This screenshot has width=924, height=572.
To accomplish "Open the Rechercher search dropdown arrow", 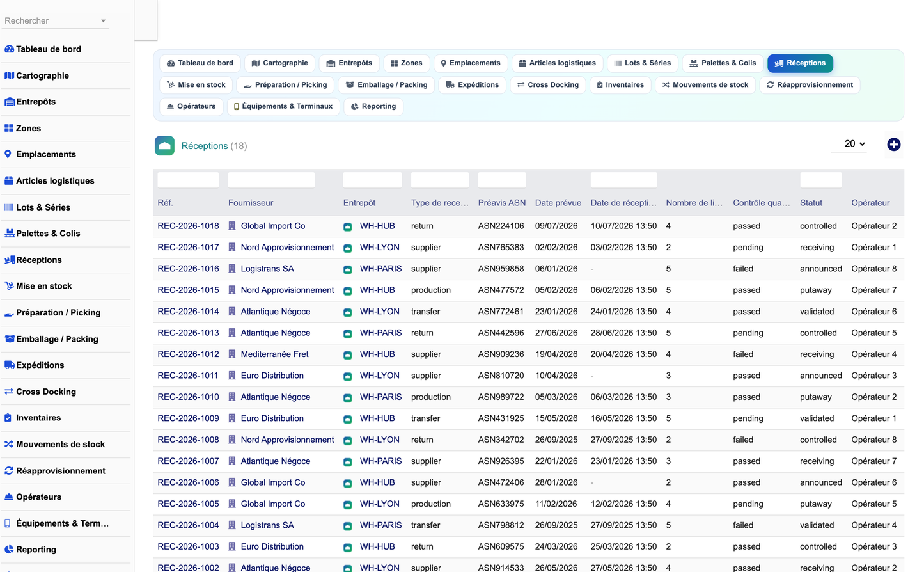I will coord(103,21).
